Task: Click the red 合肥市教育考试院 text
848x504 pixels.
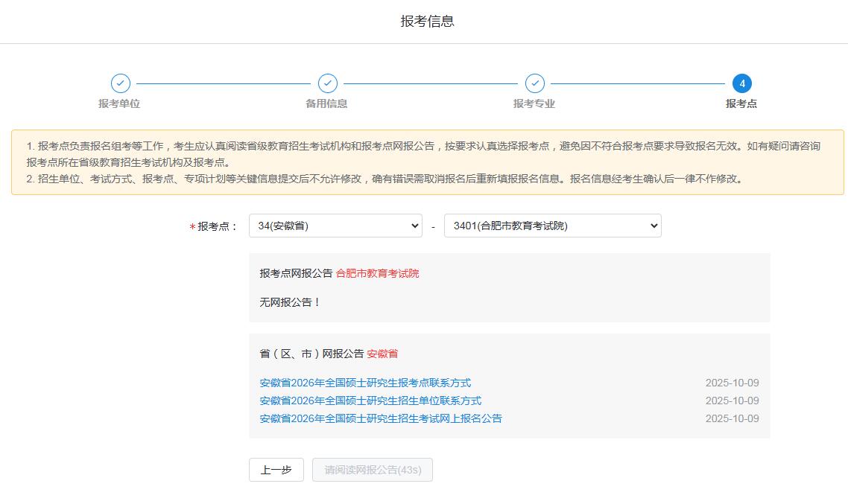Action: 377,273
